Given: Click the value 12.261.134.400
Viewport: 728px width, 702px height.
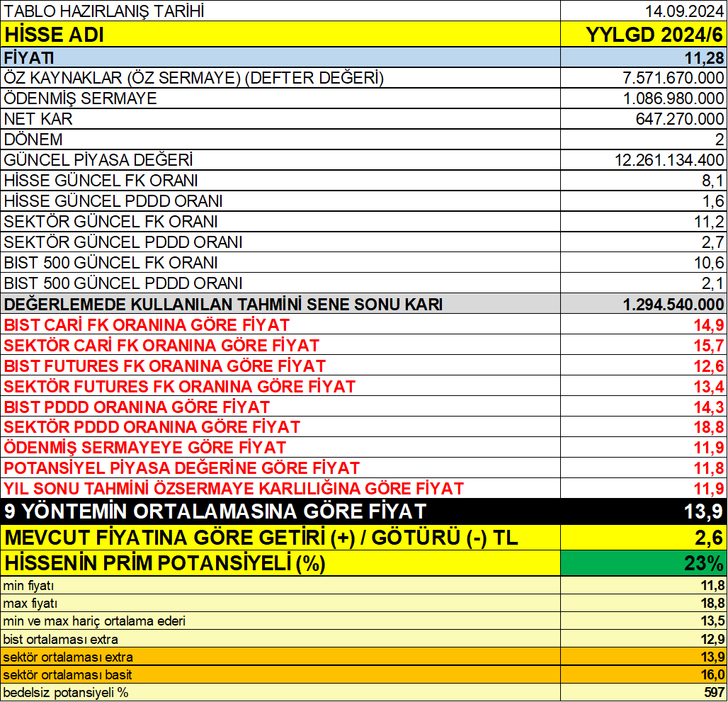Looking at the screenshot, I should click(x=669, y=160).
